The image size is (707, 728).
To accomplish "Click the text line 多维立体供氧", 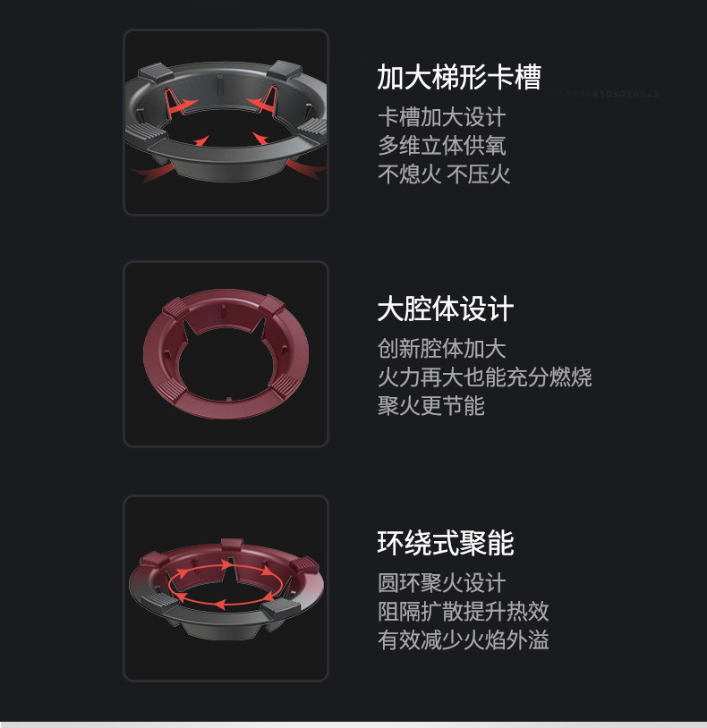I will coord(442,146).
